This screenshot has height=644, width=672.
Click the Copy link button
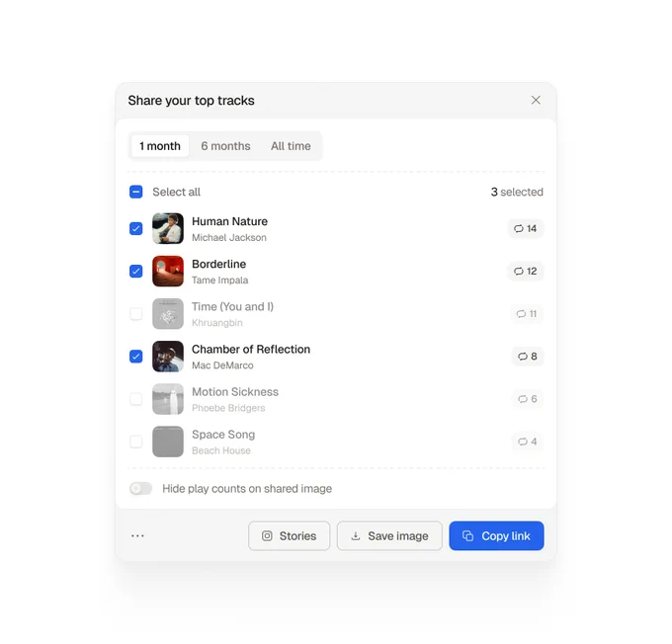point(497,536)
